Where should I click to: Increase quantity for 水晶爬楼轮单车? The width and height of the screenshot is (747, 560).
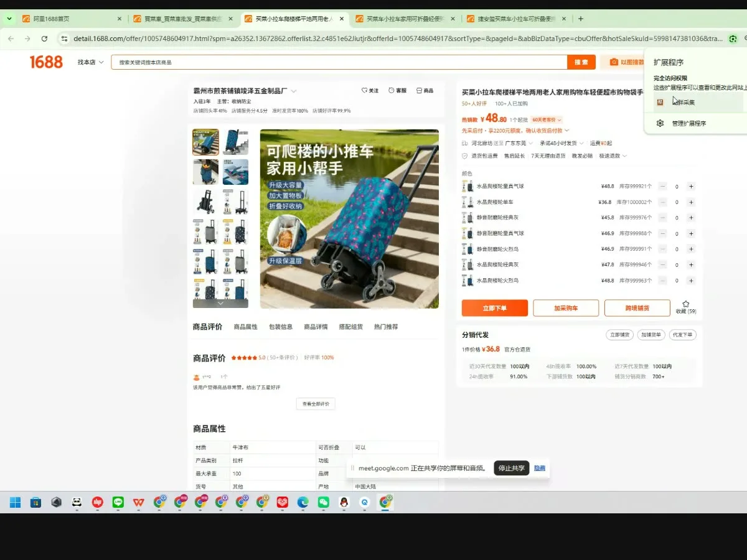(691, 202)
